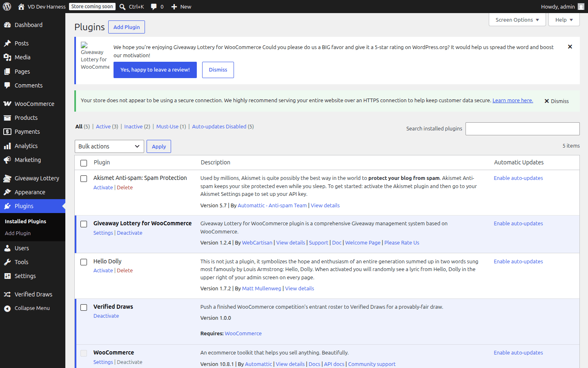
Task: Click the Settings sliders icon
Action: point(7,276)
